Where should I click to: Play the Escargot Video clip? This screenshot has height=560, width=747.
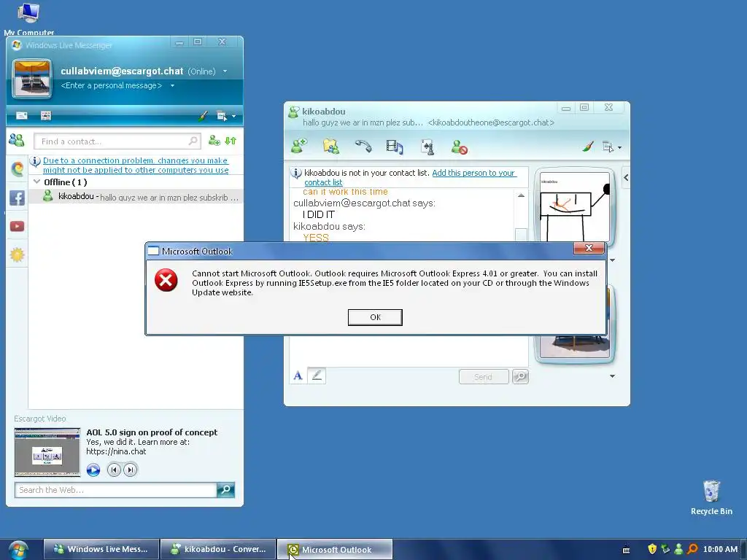[x=93, y=470]
